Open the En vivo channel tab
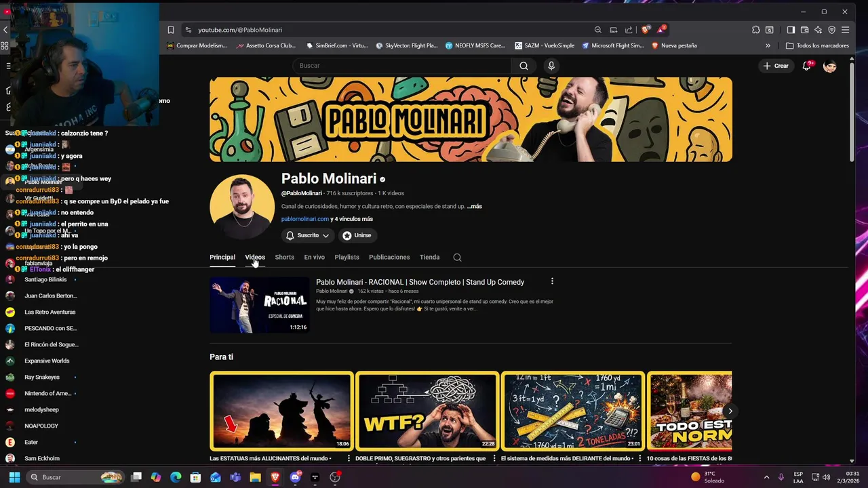 314,258
